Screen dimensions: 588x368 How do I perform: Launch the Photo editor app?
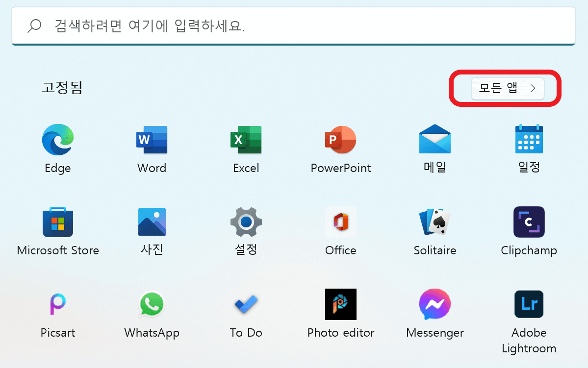tap(340, 304)
